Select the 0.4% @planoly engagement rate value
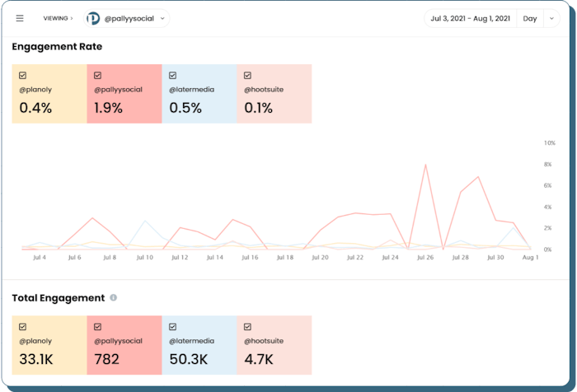 click(35, 108)
